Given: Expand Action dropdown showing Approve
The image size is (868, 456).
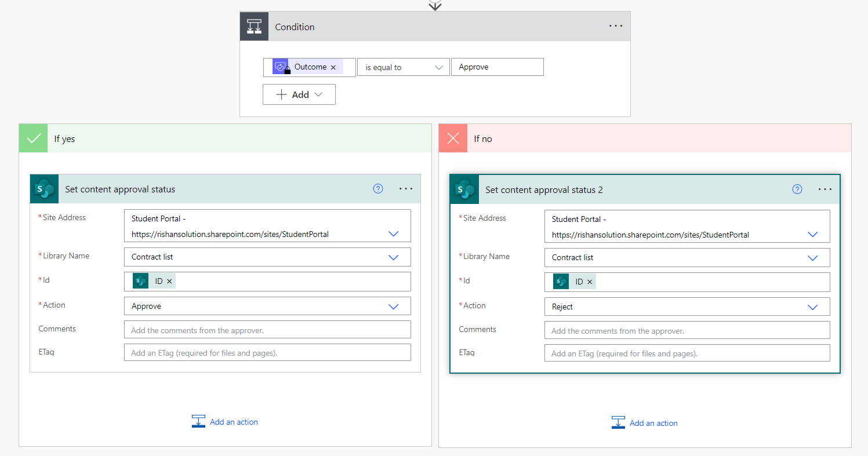Looking at the screenshot, I should point(393,307).
